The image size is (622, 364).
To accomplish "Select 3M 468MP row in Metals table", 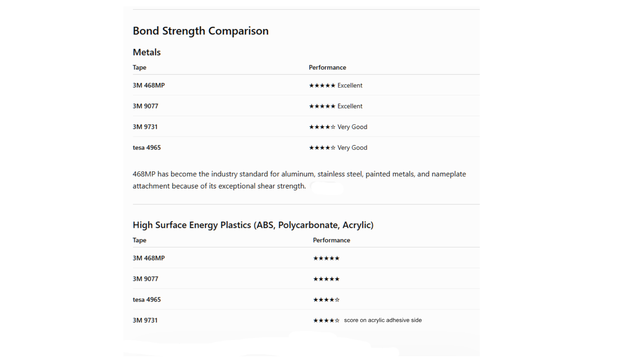I will coord(306,85).
